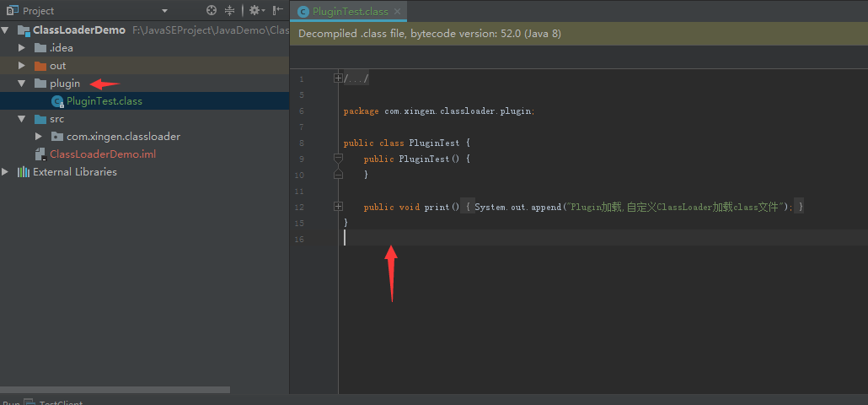The height and width of the screenshot is (405, 868).
Task: Expand the .idea folder arrow
Action: [22, 47]
